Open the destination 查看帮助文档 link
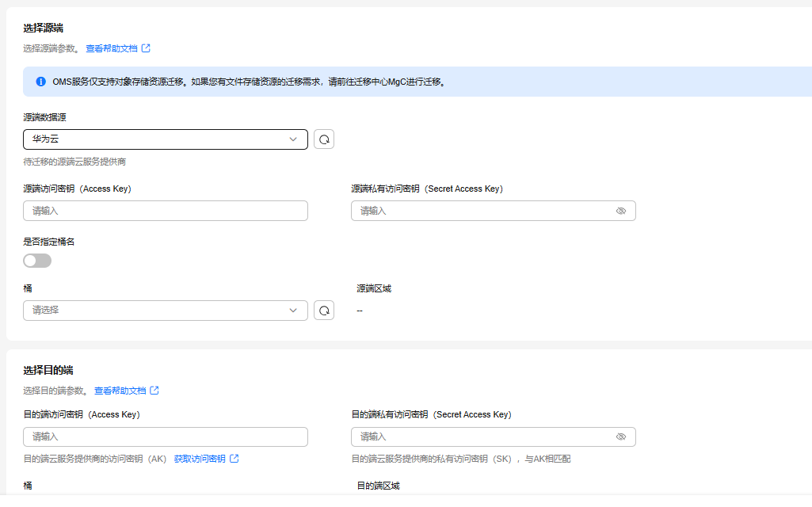 [120, 391]
